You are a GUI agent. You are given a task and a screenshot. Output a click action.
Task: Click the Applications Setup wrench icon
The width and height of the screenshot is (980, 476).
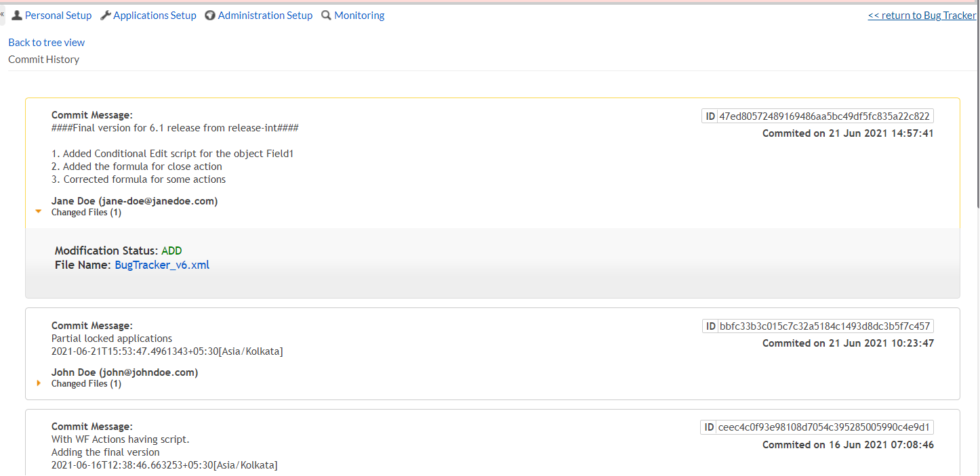click(x=106, y=15)
